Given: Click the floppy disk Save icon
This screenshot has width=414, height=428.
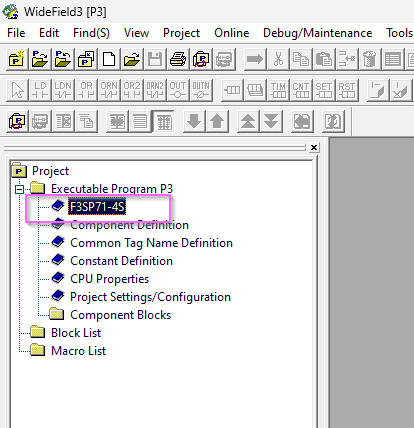Looking at the screenshot, I should [x=155, y=59].
